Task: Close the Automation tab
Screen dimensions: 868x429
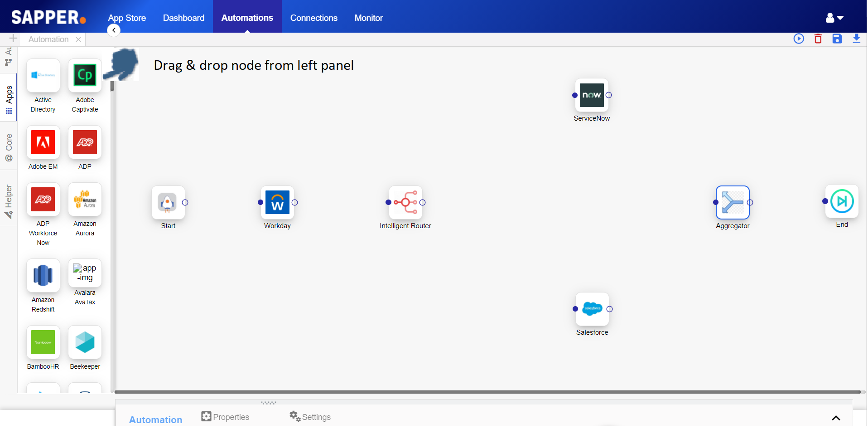Action: pyautogui.click(x=78, y=39)
